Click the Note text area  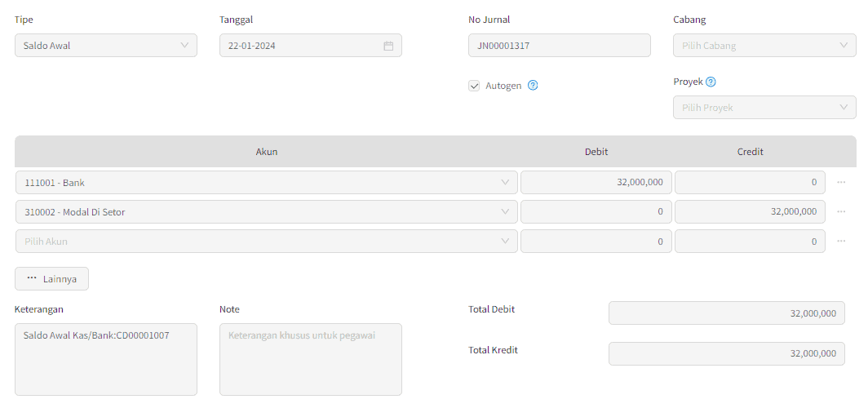point(311,359)
